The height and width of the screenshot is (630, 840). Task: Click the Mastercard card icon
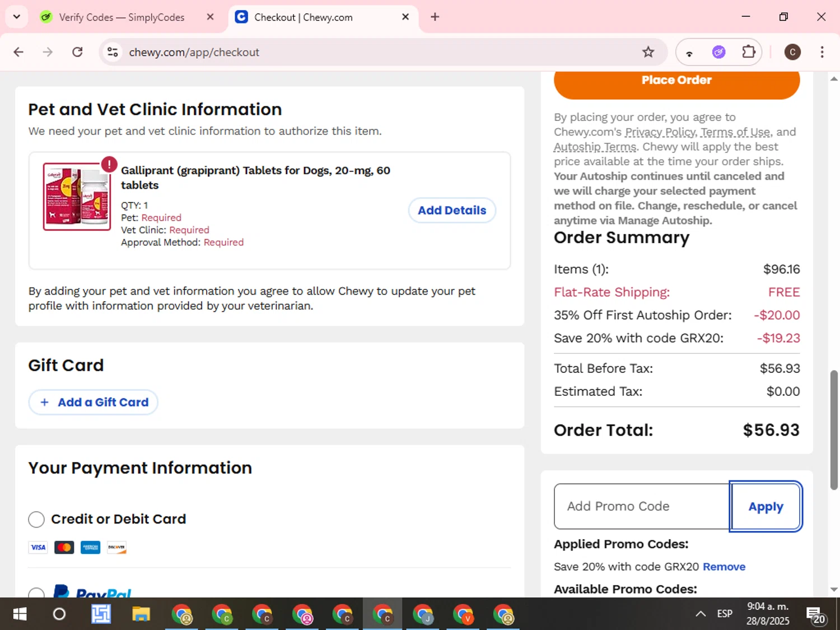(64, 547)
